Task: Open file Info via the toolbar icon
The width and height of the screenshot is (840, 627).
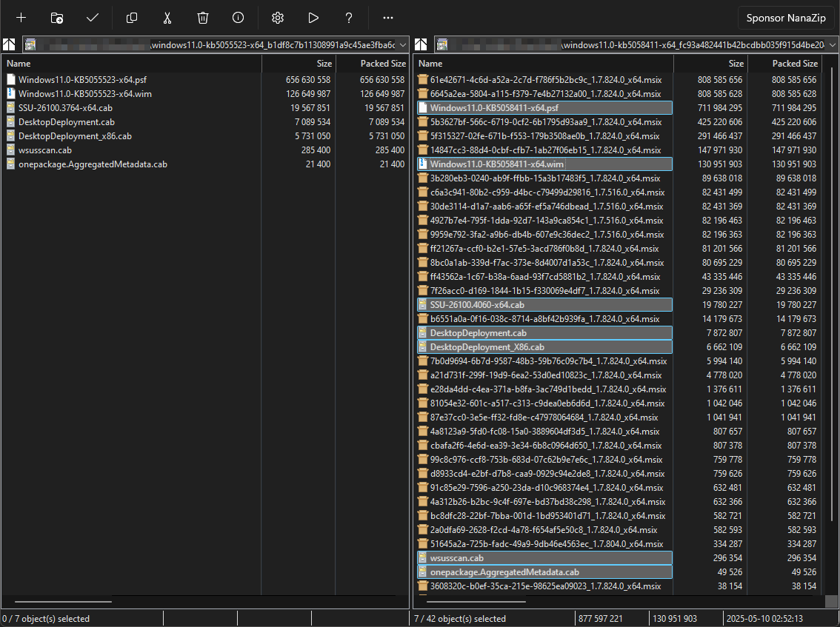Action: point(239,18)
